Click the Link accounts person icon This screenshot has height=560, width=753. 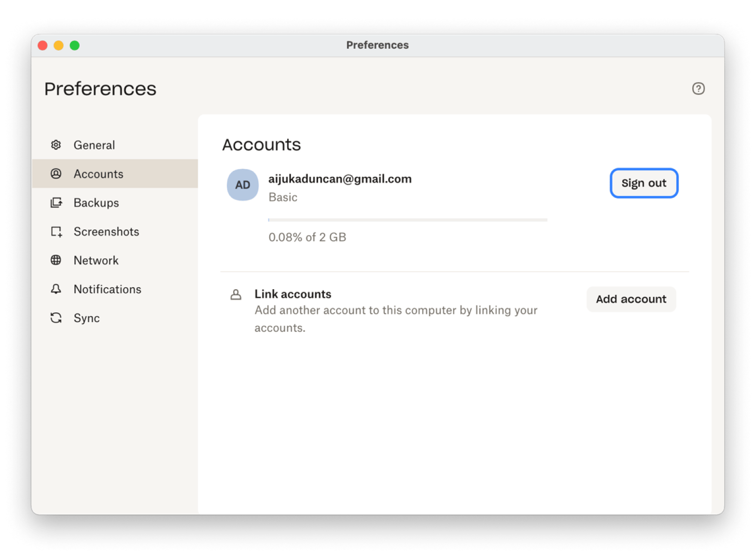[x=236, y=294]
